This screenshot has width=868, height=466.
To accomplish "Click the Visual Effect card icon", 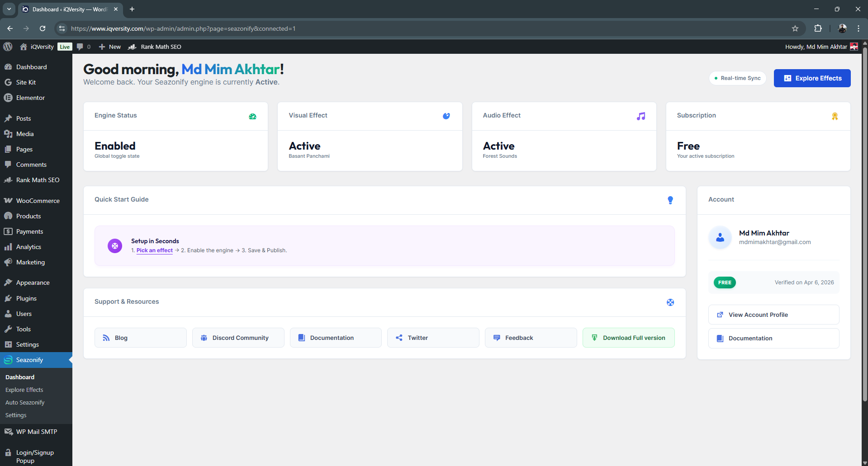I will (x=446, y=116).
